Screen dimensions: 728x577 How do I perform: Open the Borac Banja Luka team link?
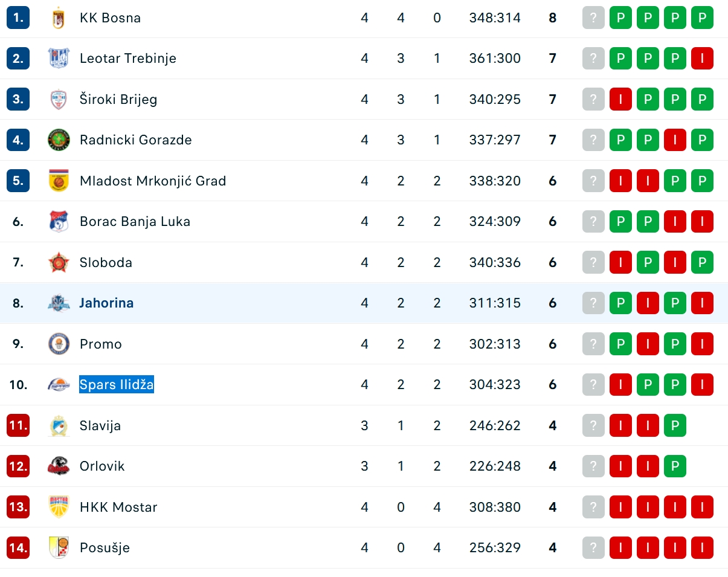point(135,221)
